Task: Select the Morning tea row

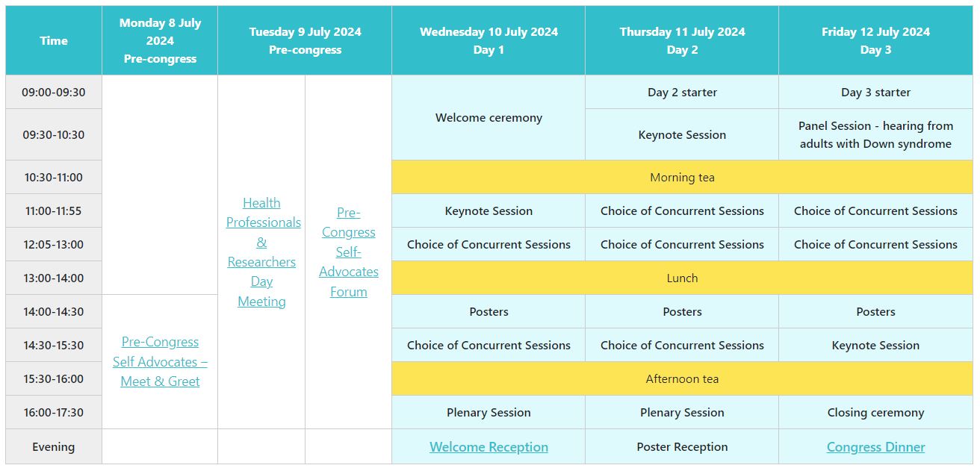Action: tap(682, 178)
